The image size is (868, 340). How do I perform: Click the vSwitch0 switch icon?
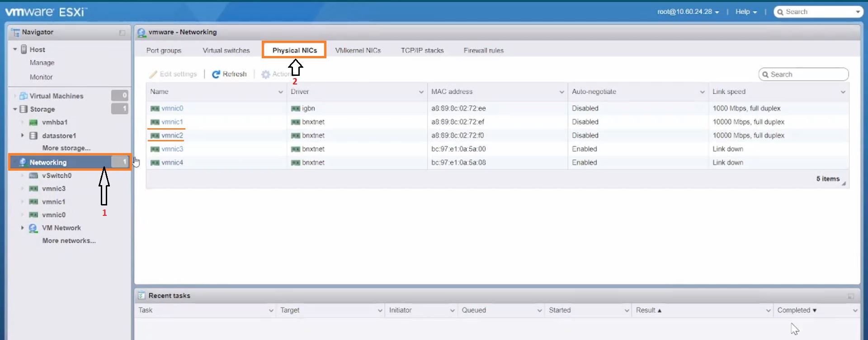pyautogui.click(x=33, y=176)
